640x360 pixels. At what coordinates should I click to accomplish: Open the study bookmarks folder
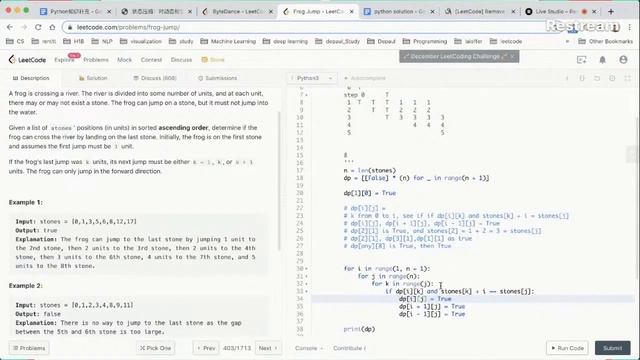pos(181,41)
